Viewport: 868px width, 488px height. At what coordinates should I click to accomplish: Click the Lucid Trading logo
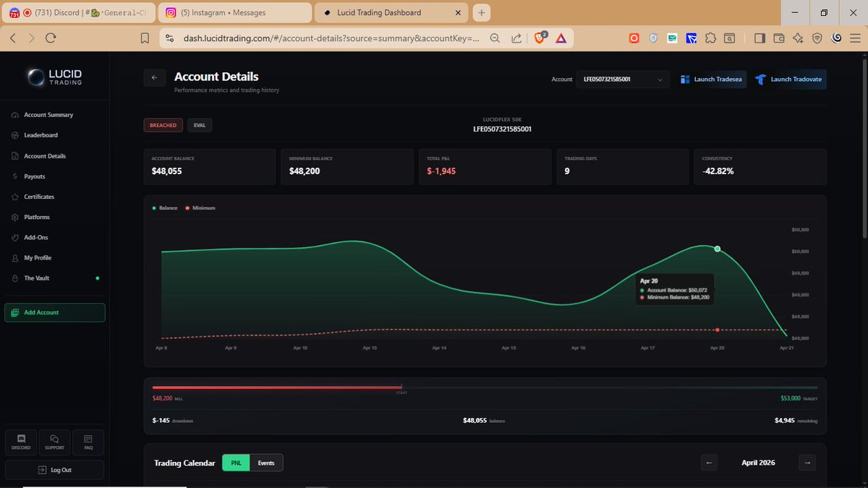click(55, 78)
